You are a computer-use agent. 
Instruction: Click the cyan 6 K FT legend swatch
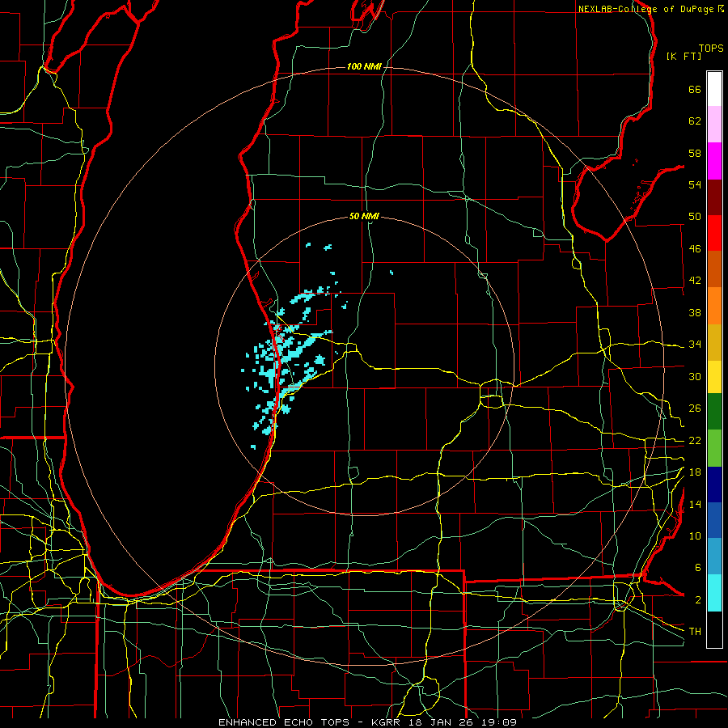[x=714, y=593]
